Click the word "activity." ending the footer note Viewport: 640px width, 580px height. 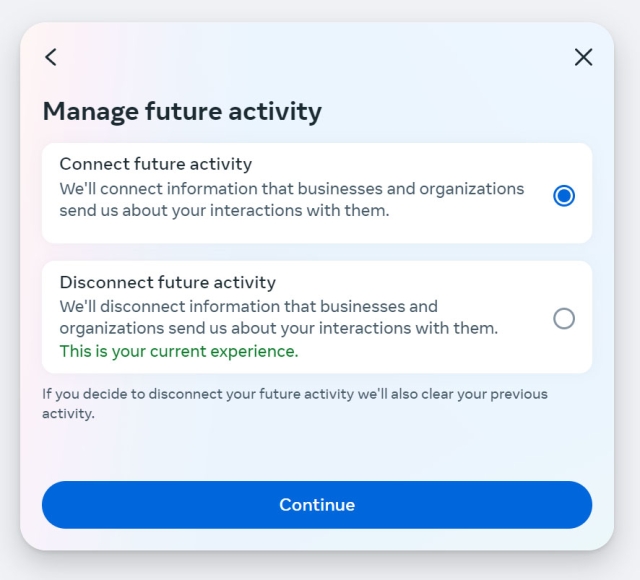pos(68,413)
